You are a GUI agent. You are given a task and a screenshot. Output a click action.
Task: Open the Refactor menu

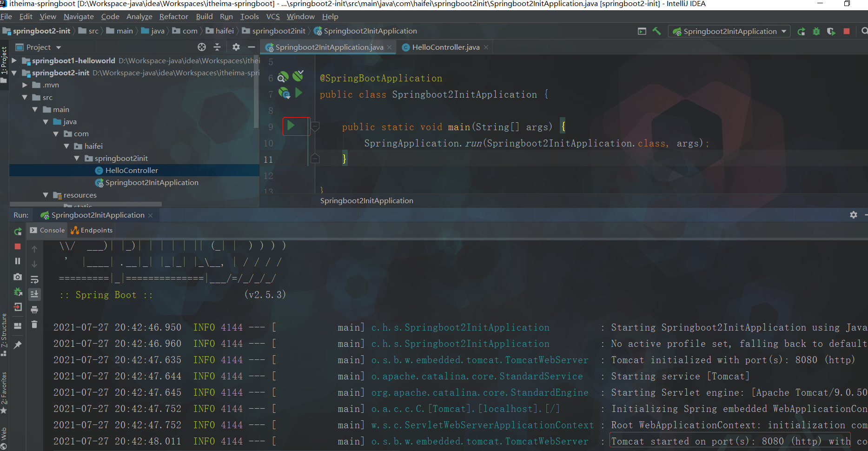pyautogui.click(x=174, y=17)
